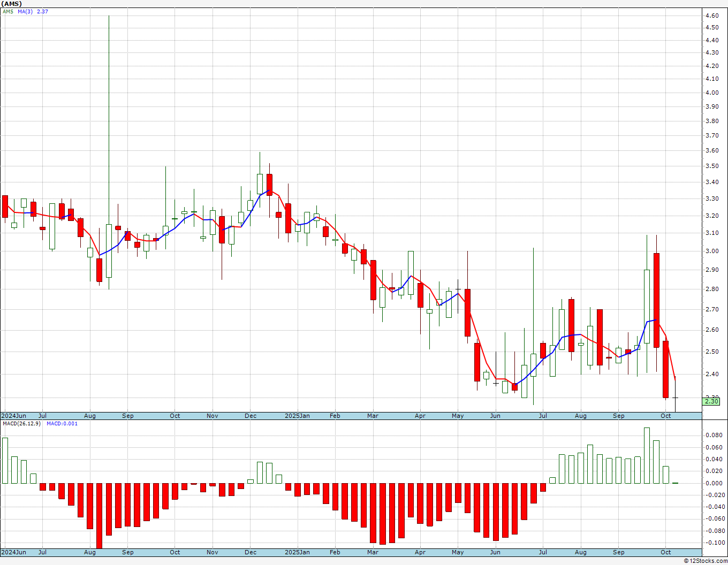The image size is (728, 565).
Task: Click Dec on the MACD panel date axis
Action: tap(251, 552)
